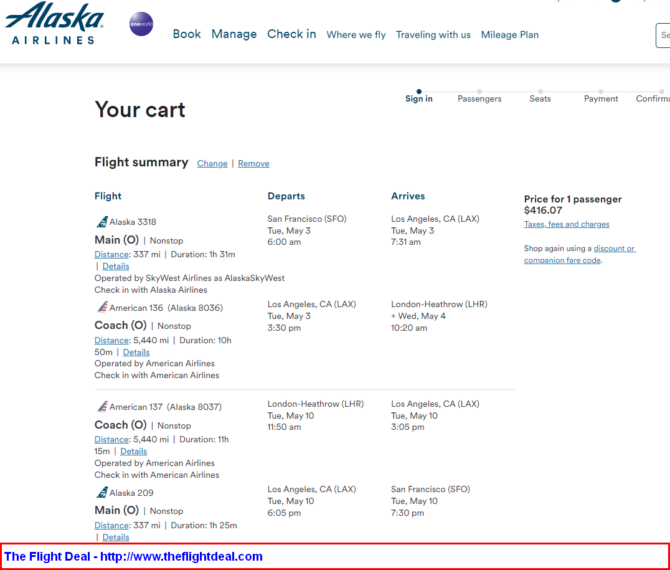Click the 3:30 pm departure time
The width and height of the screenshot is (670, 570).
tap(284, 328)
